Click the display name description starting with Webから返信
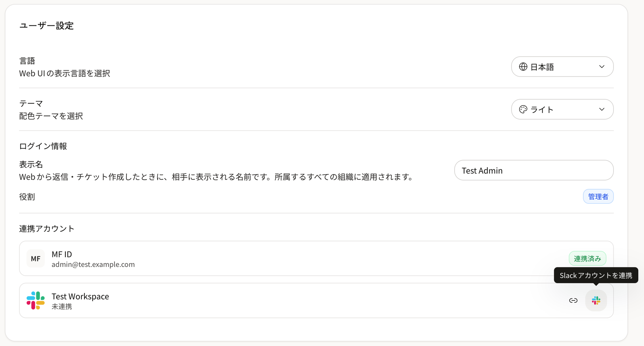This screenshot has height=346, width=644. click(217, 177)
